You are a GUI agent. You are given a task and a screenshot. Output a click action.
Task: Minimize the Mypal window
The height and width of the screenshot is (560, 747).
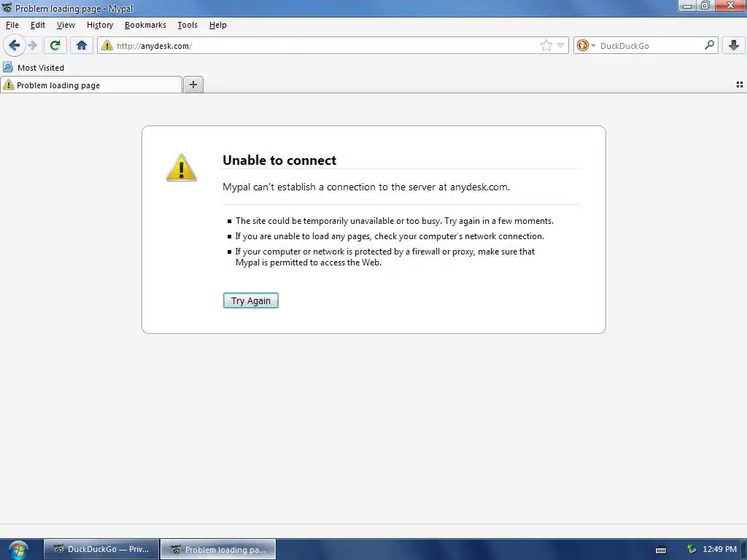pos(687,6)
